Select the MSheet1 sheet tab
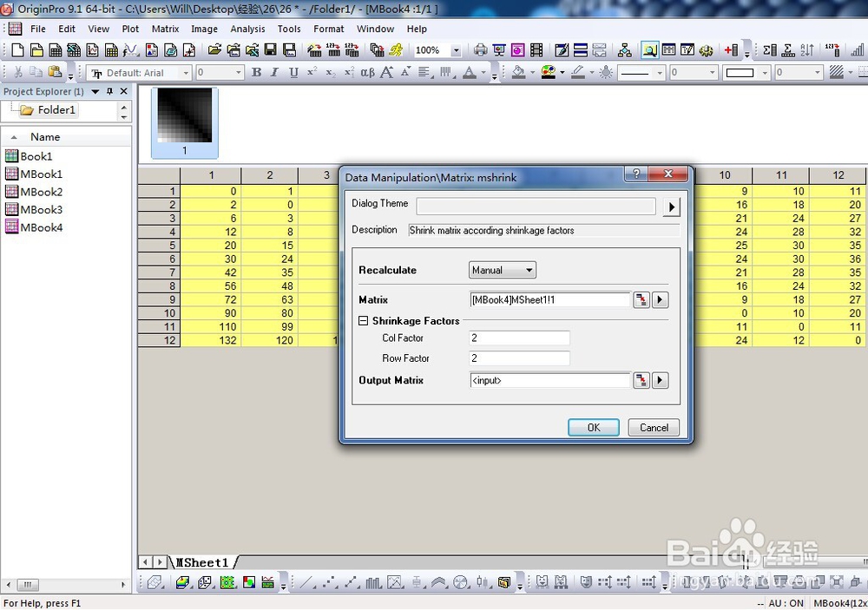Screen dimensions: 868x610 point(202,562)
